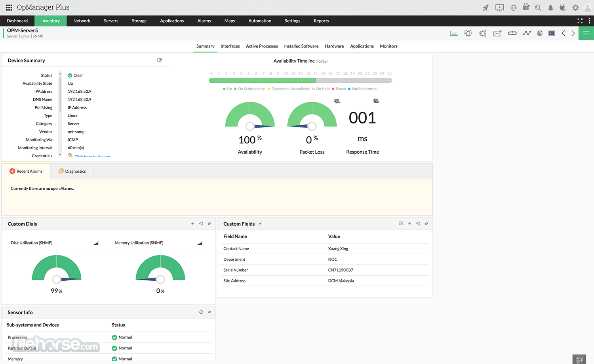Screen dimensions: 594x364
Task: Open the search magnifier icon
Action: pyautogui.click(x=538, y=8)
